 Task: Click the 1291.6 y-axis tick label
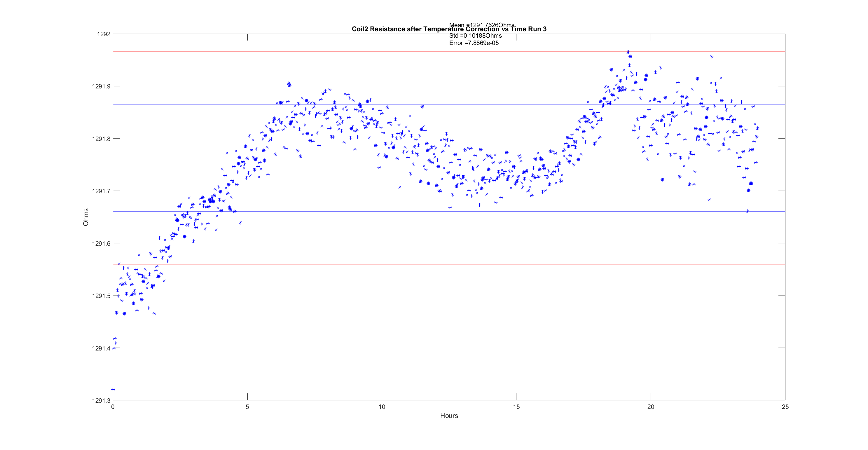pos(101,243)
